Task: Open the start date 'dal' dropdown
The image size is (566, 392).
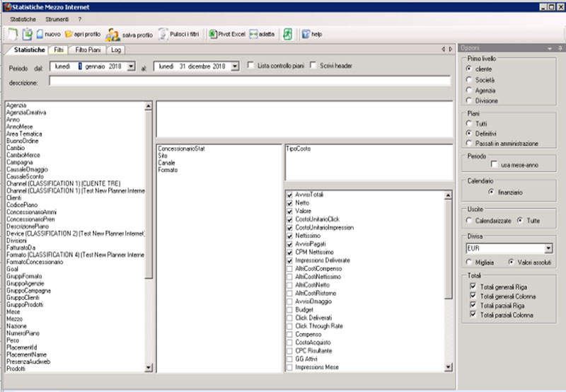Action: [131, 66]
